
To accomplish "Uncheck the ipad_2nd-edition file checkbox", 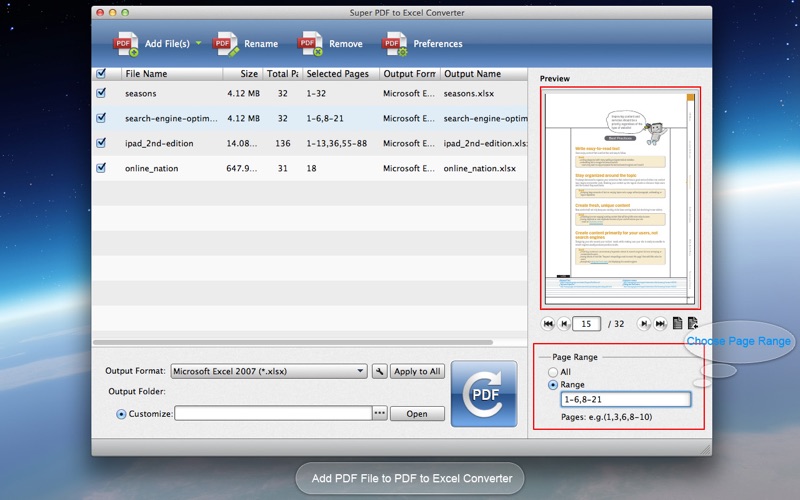I will (x=101, y=143).
